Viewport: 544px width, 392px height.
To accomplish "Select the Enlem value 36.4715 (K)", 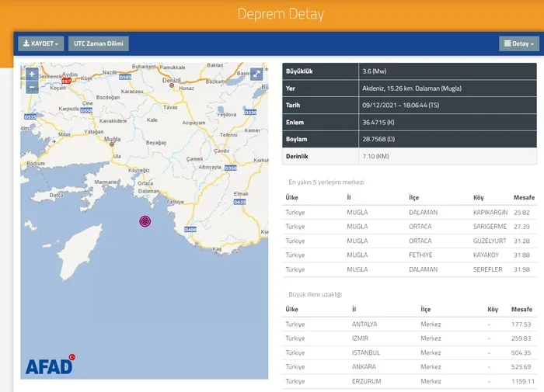I will tap(378, 123).
